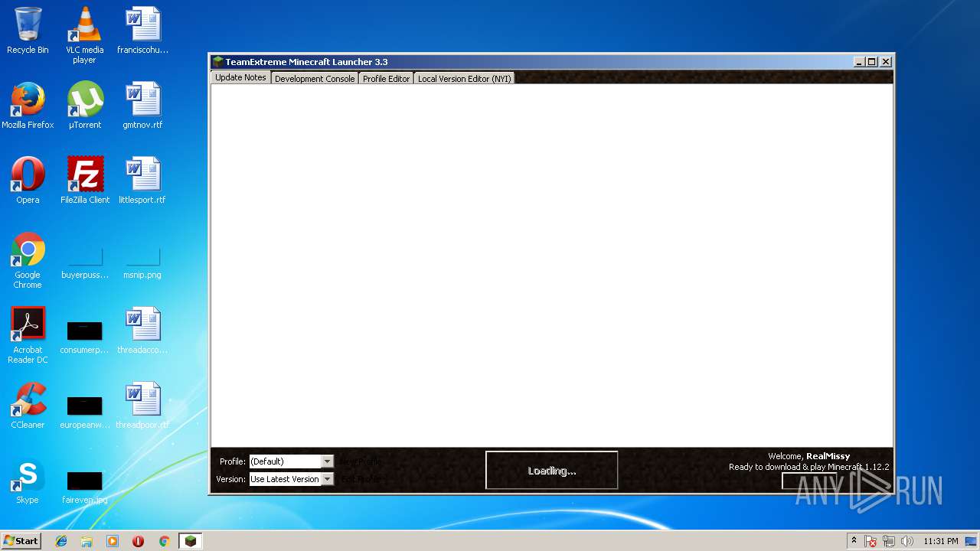Show hidden system tray icons

854,541
